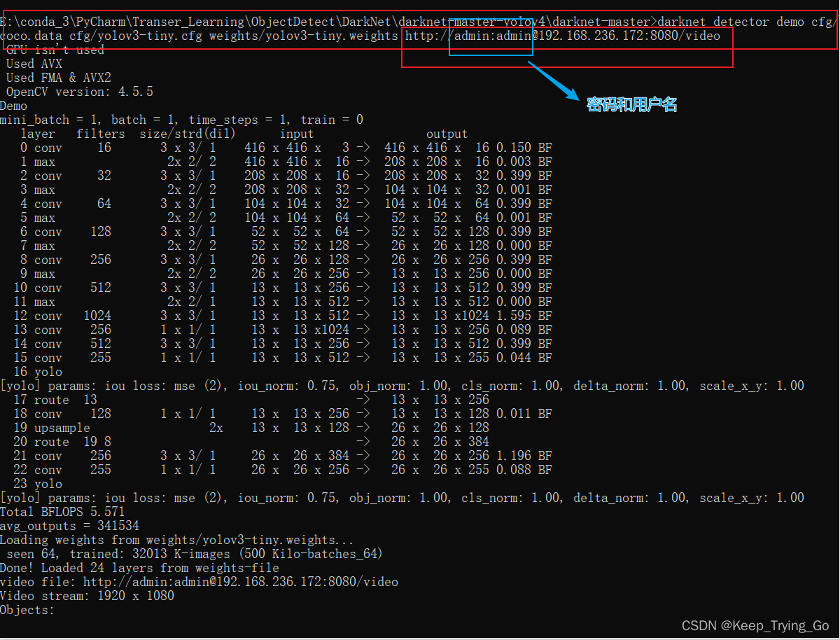The width and height of the screenshot is (840, 640).
Task: Click the blue arrow pointing to credentials
Action: tap(553, 81)
